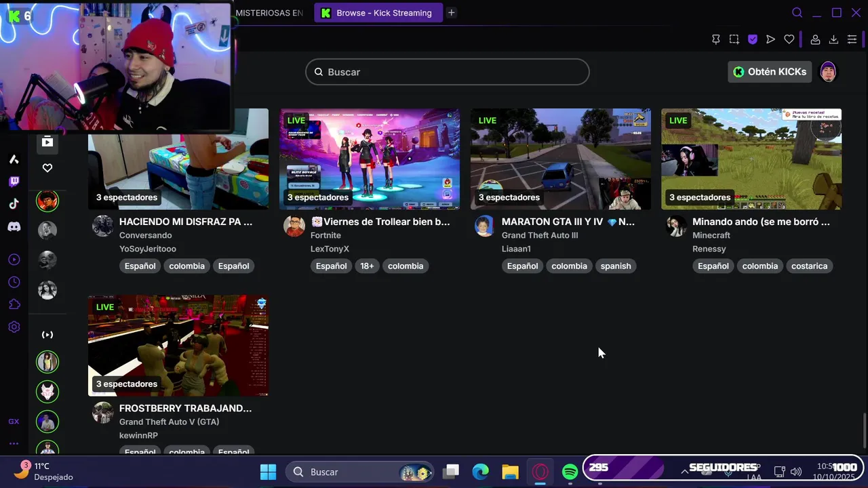Select the spanish tag on the Liaaan1 card
This screenshot has width=868, height=488.
click(x=616, y=266)
